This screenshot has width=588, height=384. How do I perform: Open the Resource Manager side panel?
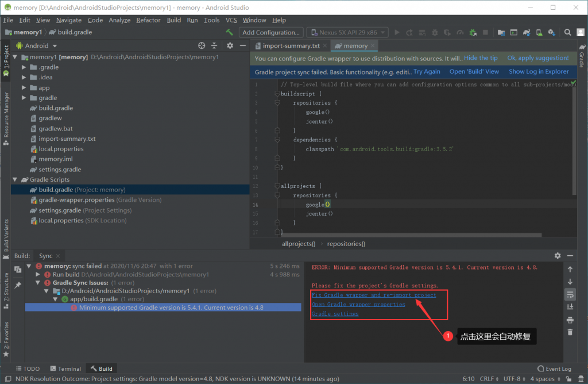6,118
